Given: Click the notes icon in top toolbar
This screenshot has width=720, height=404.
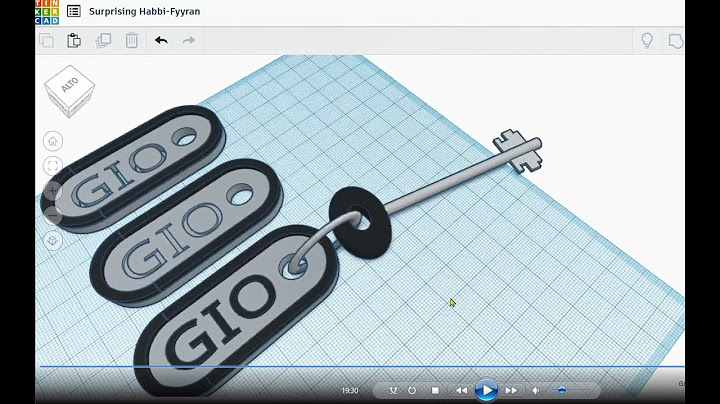Looking at the screenshot, I should [x=675, y=41].
